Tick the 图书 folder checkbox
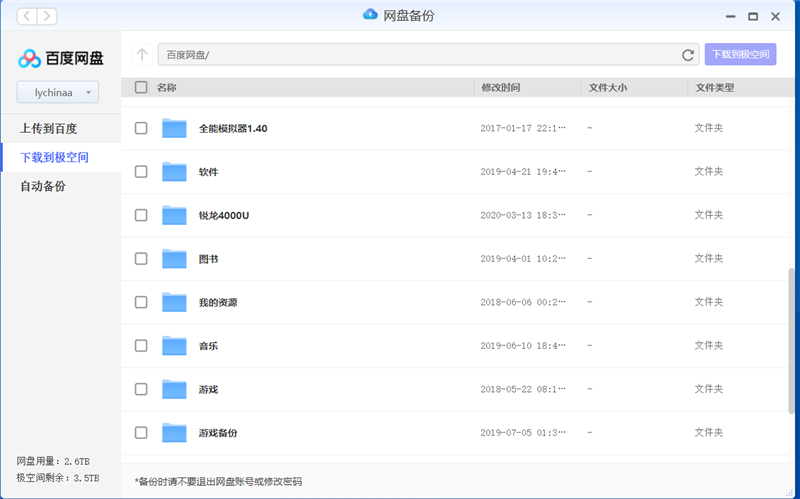The image size is (800, 499). pos(141,259)
